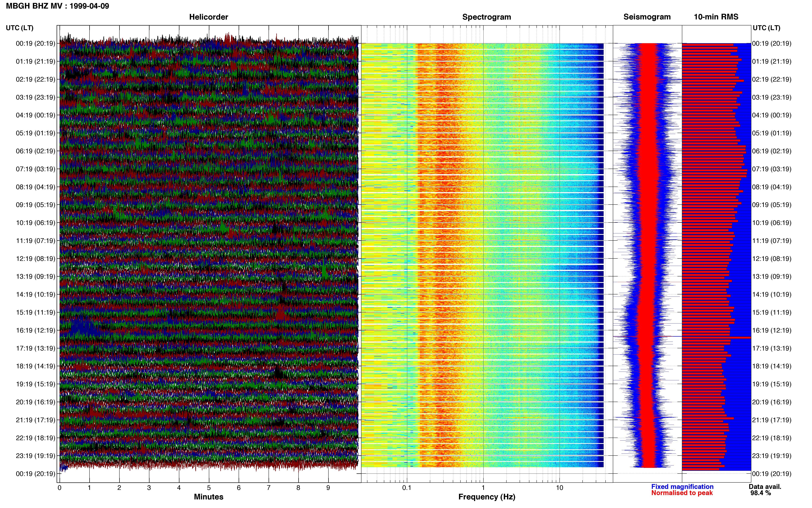812x508 pixels.
Task: Click '16:19 (12:19)' on the right time axis
Action: point(772,330)
